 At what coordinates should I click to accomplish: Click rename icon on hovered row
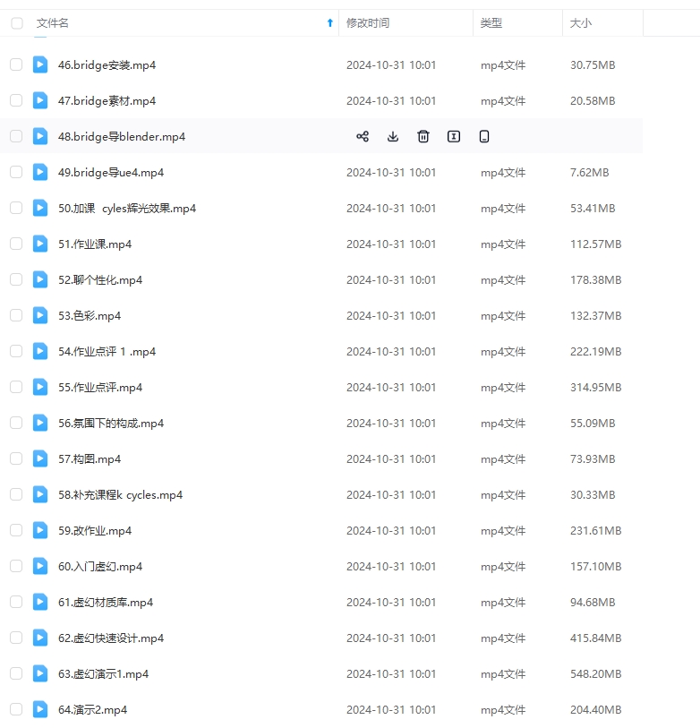point(454,137)
